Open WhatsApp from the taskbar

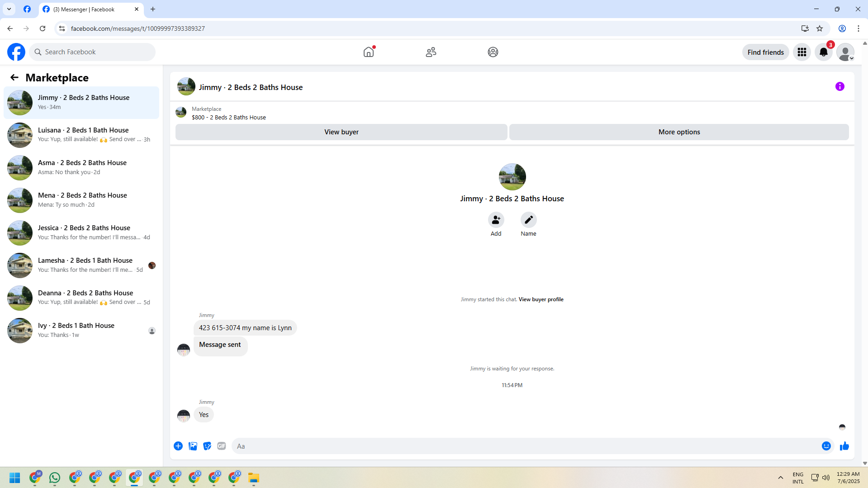click(55, 478)
